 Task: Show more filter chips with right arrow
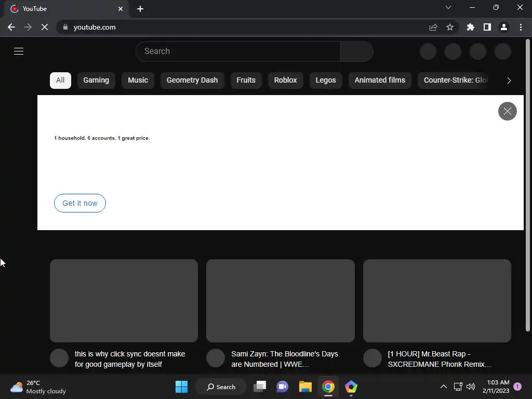click(509, 81)
